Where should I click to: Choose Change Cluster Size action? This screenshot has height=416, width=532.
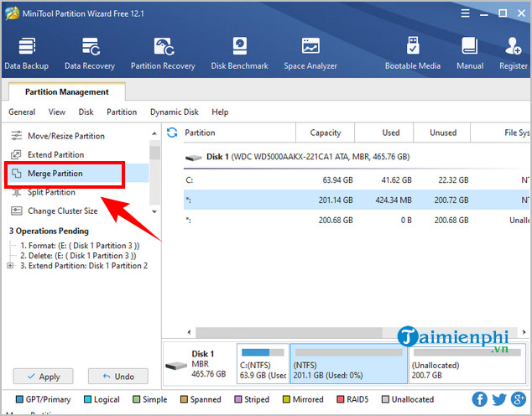pyautogui.click(x=63, y=211)
